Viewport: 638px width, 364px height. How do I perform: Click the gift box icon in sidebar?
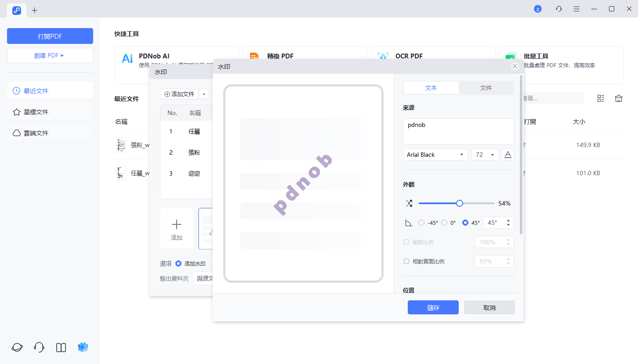(x=83, y=347)
